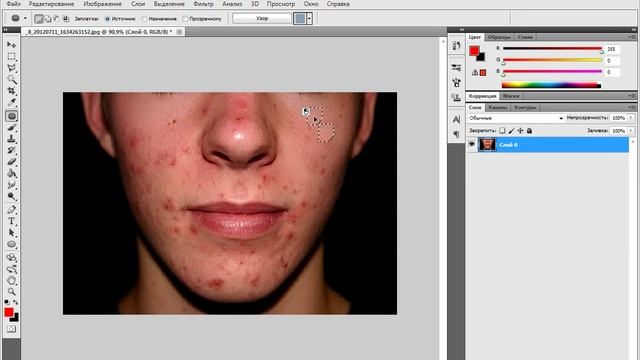This screenshot has height=360, width=640.
Task: Open the Tool Presets panel icon
Action: [x=456, y=67]
